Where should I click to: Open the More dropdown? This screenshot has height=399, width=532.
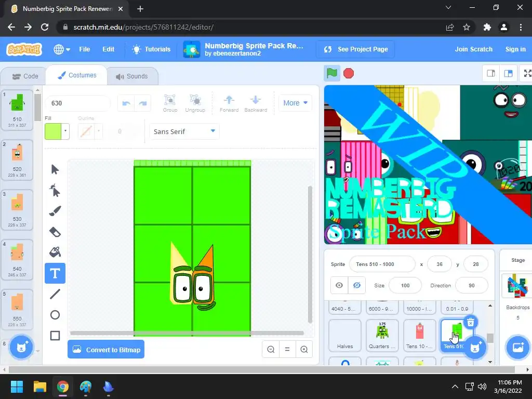pyautogui.click(x=295, y=103)
